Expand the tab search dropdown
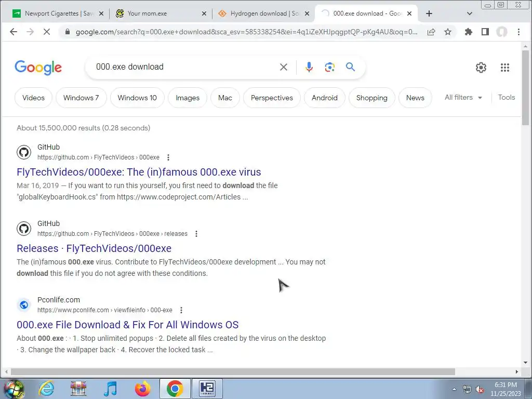Viewport: 532px width, 399px height. pos(470,14)
